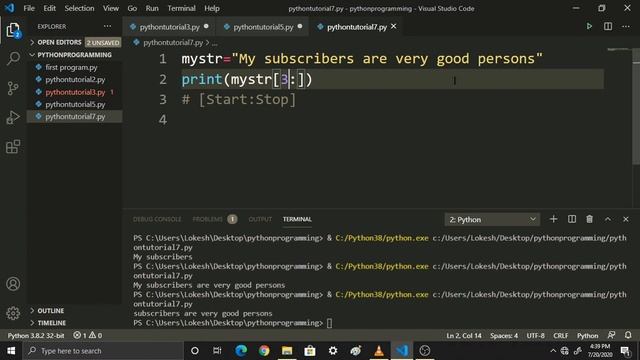This screenshot has height=360, width=640.
Task: Click feedback icon in status bar
Action: coord(611,335)
